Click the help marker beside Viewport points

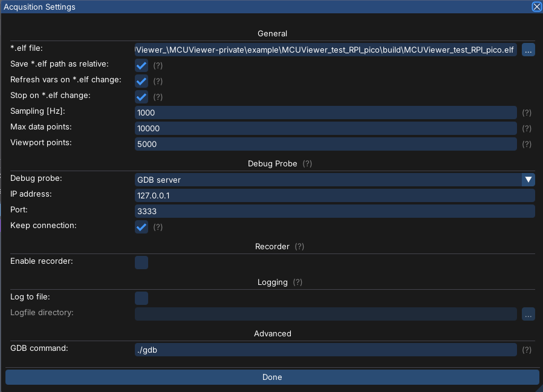(x=527, y=144)
